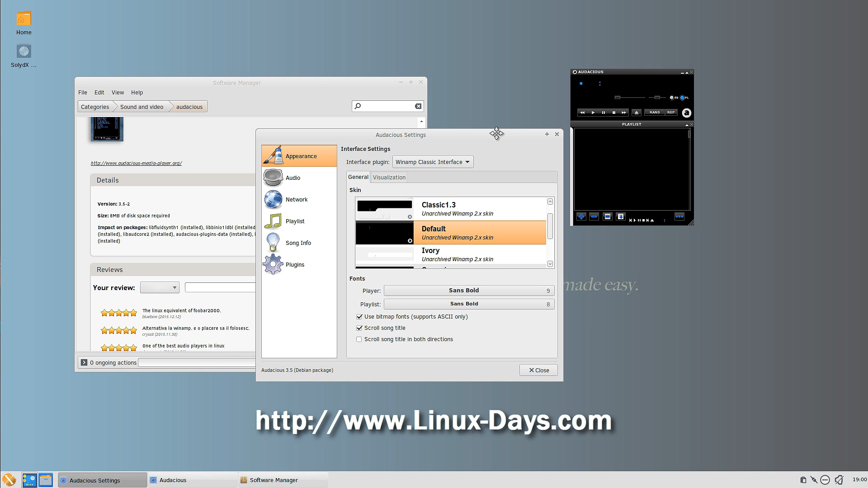The width and height of the screenshot is (868, 488).
Task: Click the eject button in Audacious player
Action: pyautogui.click(x=637, y=113)
